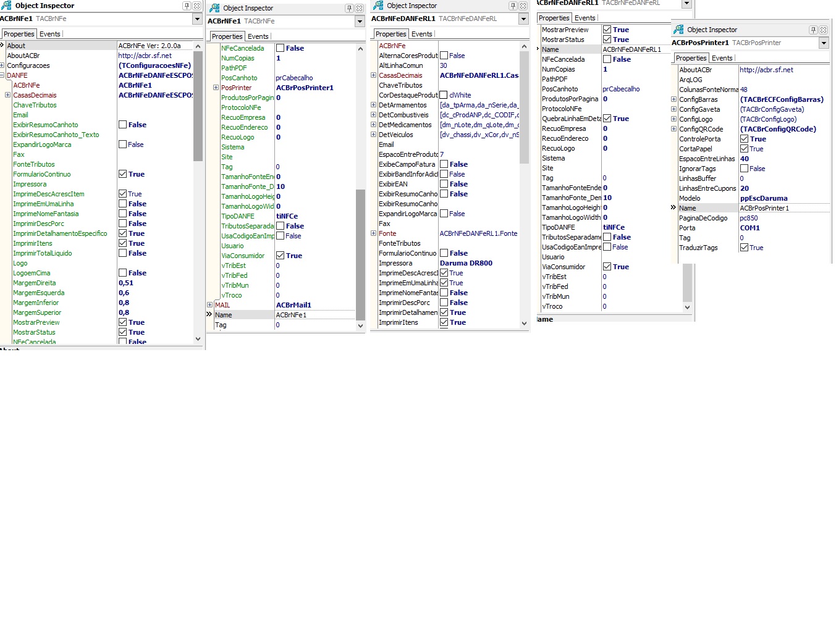Pin the first Object Inspector panel
This screenshot has height=644, width=836.
click(x=187, y=6)
